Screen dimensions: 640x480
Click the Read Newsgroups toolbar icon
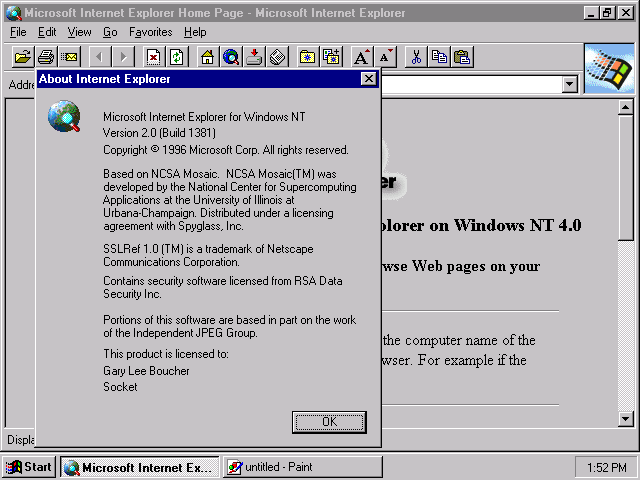[x=278, y=57]
